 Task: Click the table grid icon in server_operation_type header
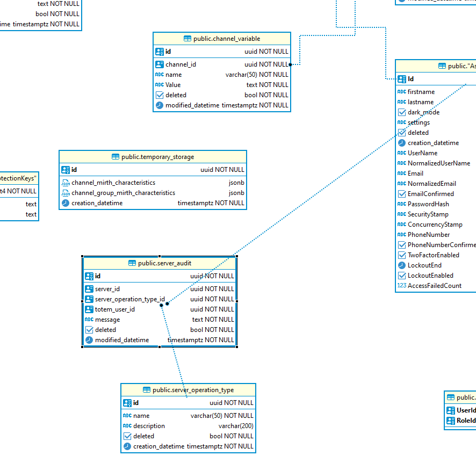pyautogui.click(x=146, y=389)
